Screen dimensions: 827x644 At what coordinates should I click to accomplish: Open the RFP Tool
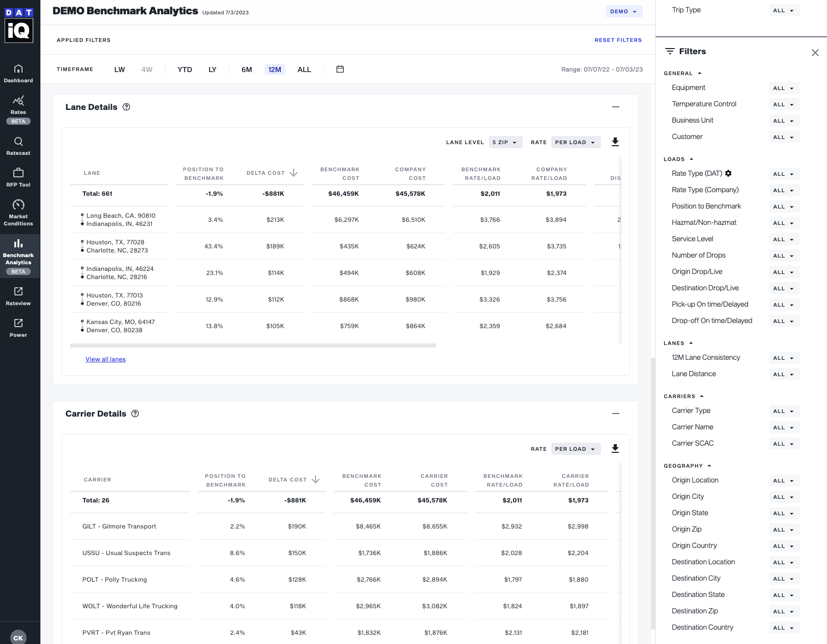point(18,178)
